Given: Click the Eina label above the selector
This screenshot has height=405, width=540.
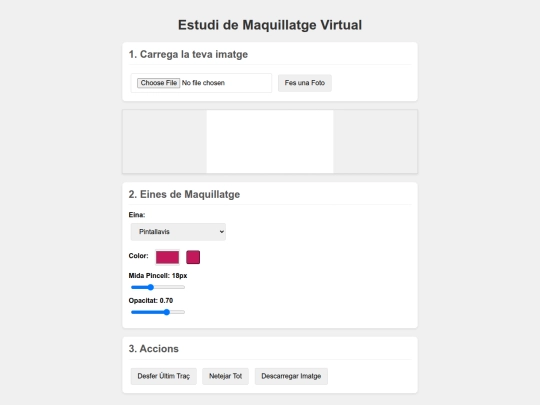Looking at the screenshot, I should pyautogui.click(x=137, y=215).
